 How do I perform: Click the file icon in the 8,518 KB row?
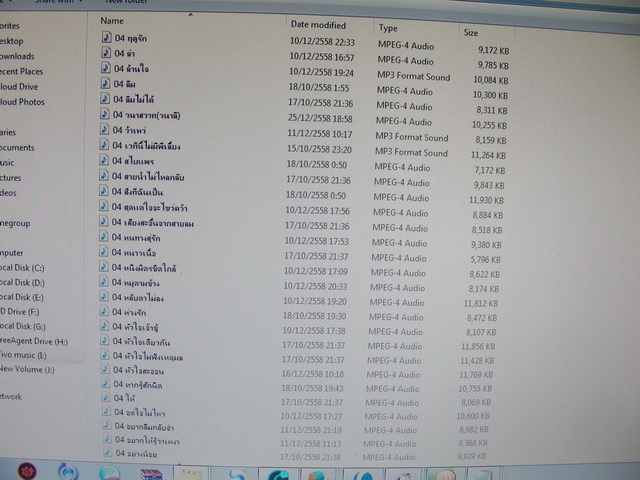tap(104, 221)
